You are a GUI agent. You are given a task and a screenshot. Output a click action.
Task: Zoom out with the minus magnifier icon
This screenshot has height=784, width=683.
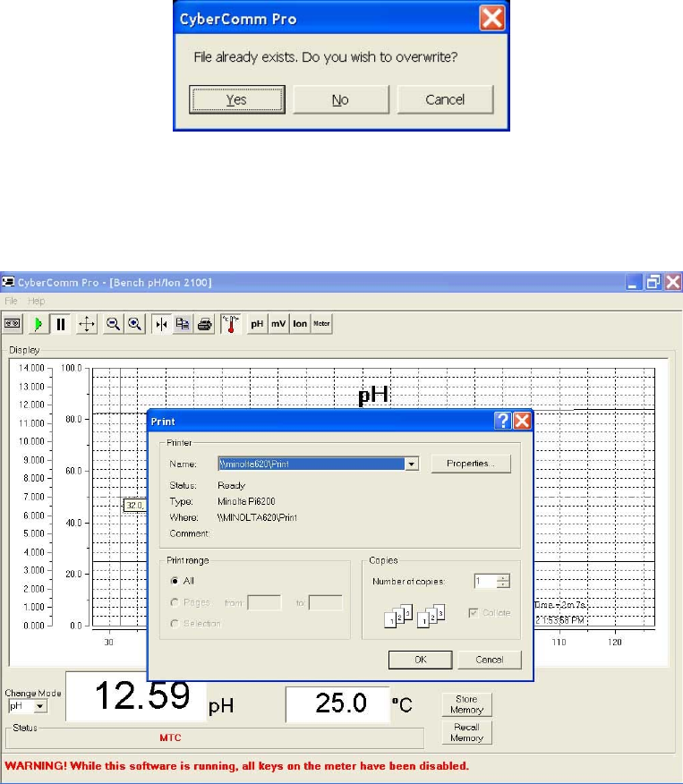pos(113,324)
